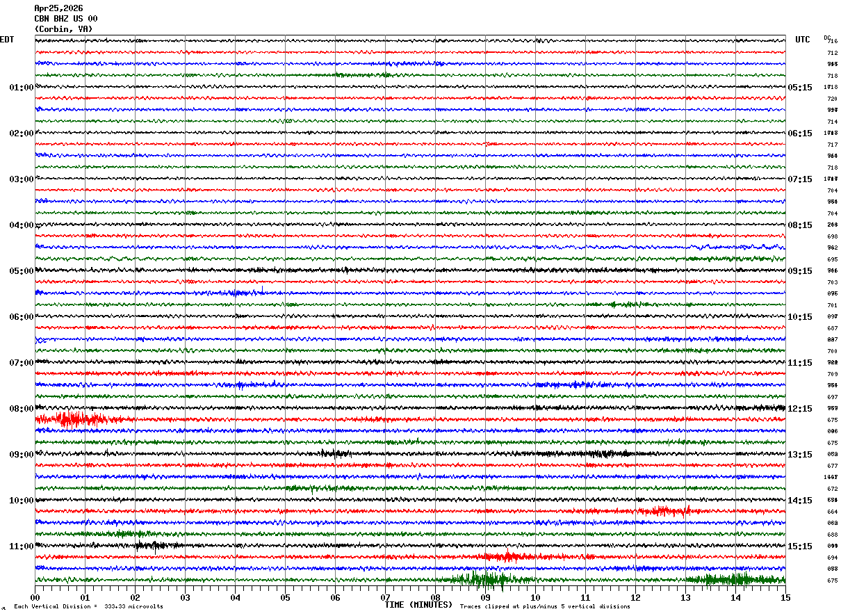841x616 pixels.
Task: Click minute '05' on the bottom axis
Action: coord(285,597)
